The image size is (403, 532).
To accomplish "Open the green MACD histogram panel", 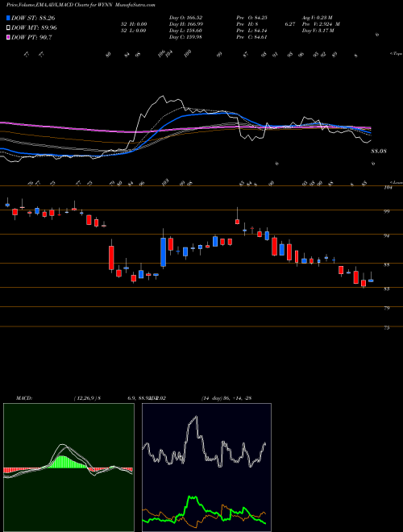I will (69, 468).
